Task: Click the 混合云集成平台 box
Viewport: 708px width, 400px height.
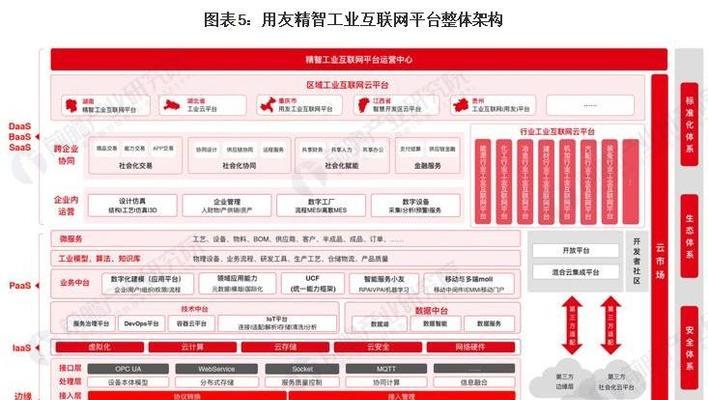Action: pos(576,272)
